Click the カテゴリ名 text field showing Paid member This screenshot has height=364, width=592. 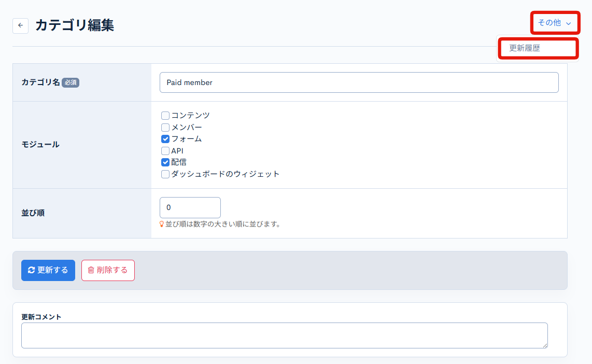pos(359,82)
